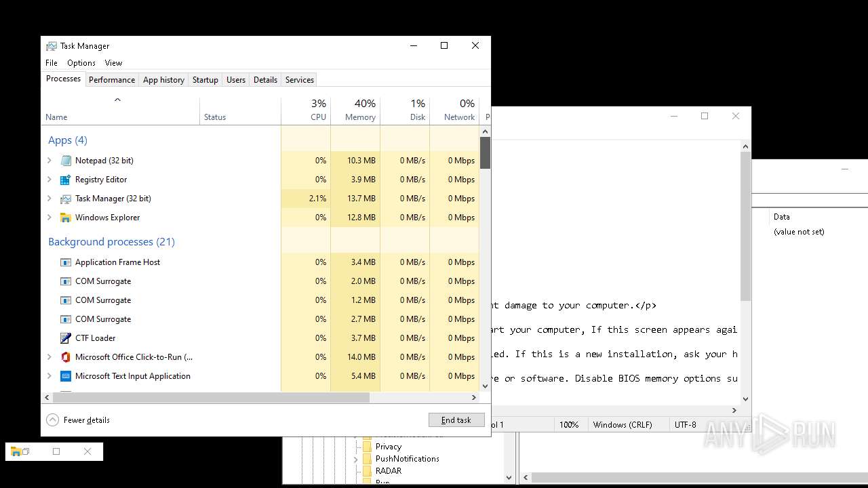This screenshot has width=868, height=488.
Task: Click the Microsoft Text Input Application icon
Action: point(66,376)
